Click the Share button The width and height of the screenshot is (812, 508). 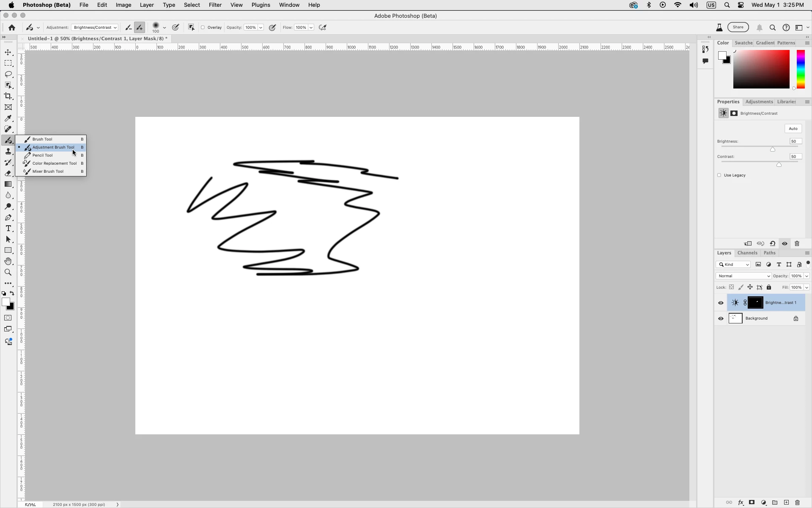(738, 27)
